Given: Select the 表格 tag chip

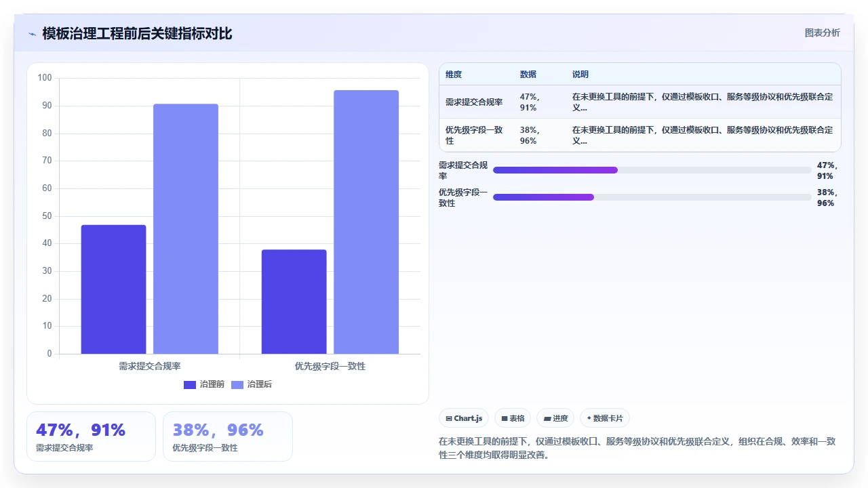Looking at the screenshot, I should coord(513,418).
